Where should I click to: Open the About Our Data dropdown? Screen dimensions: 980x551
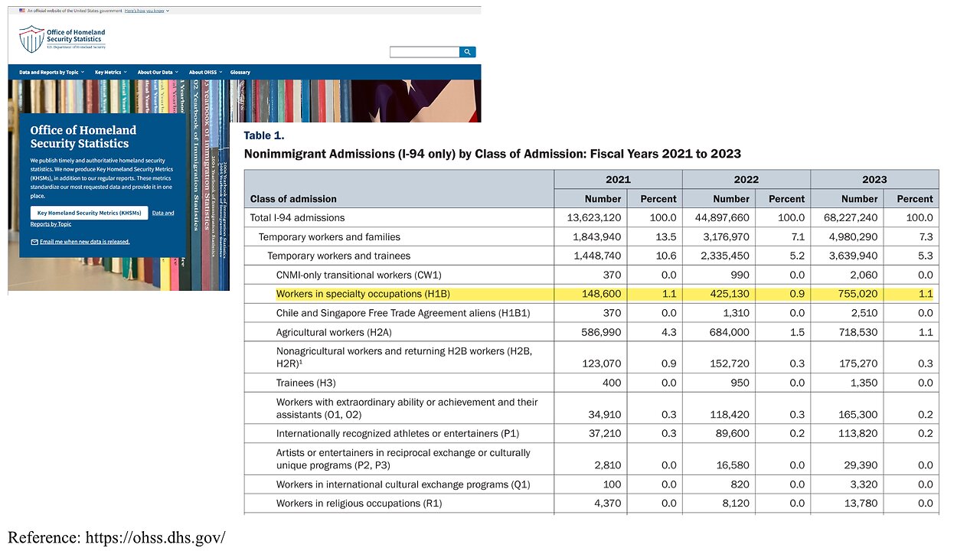click(158, 72)
